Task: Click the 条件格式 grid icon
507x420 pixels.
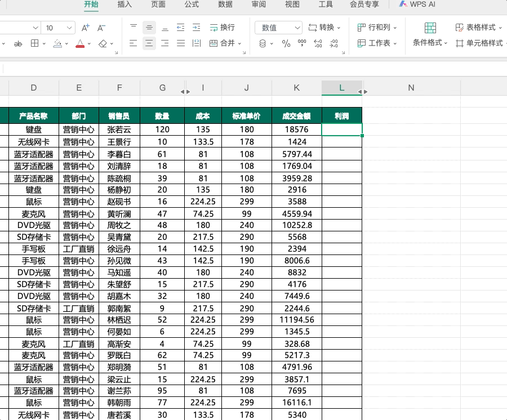Action: 430,28
